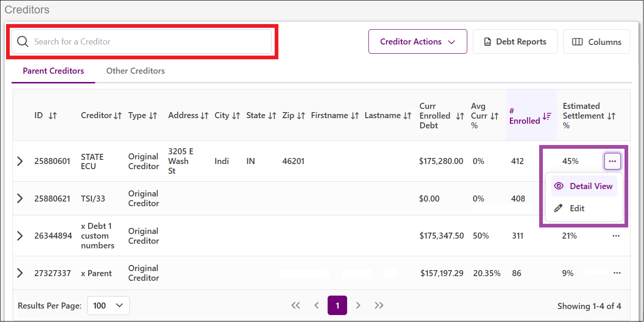Open actions ellipsis for x Parent row
Screen dimensions: 644x322
click(617, 273)
